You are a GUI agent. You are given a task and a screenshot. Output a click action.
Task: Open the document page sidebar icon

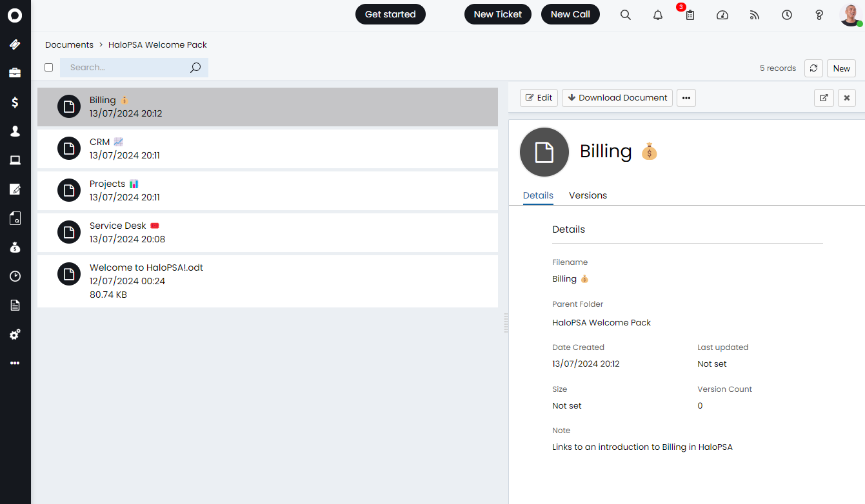click(15, 305)
